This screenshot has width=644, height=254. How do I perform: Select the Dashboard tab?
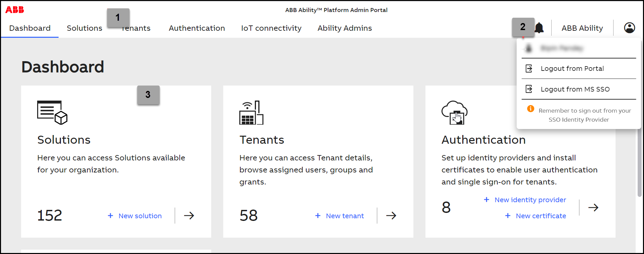pos(30,28)
